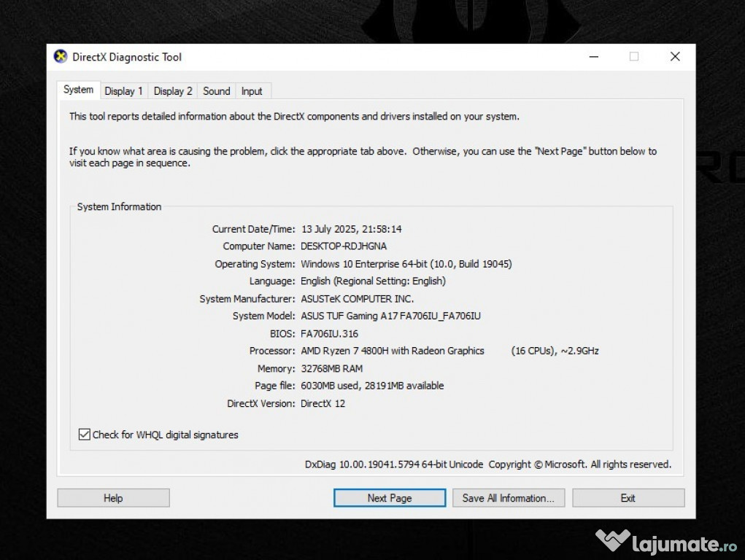Click the DirectX 12 version value
Screen dimensions: 745x560
click(x=323, y=403)
